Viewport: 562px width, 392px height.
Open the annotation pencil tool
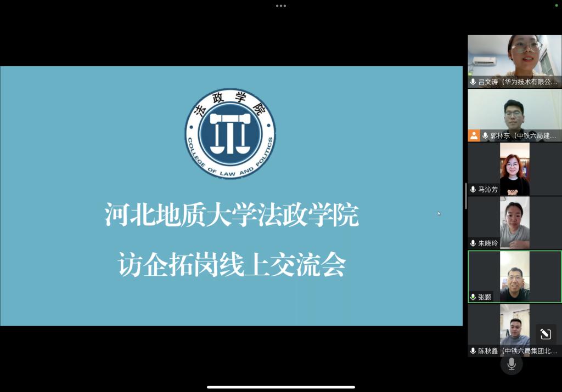(545, 334)
